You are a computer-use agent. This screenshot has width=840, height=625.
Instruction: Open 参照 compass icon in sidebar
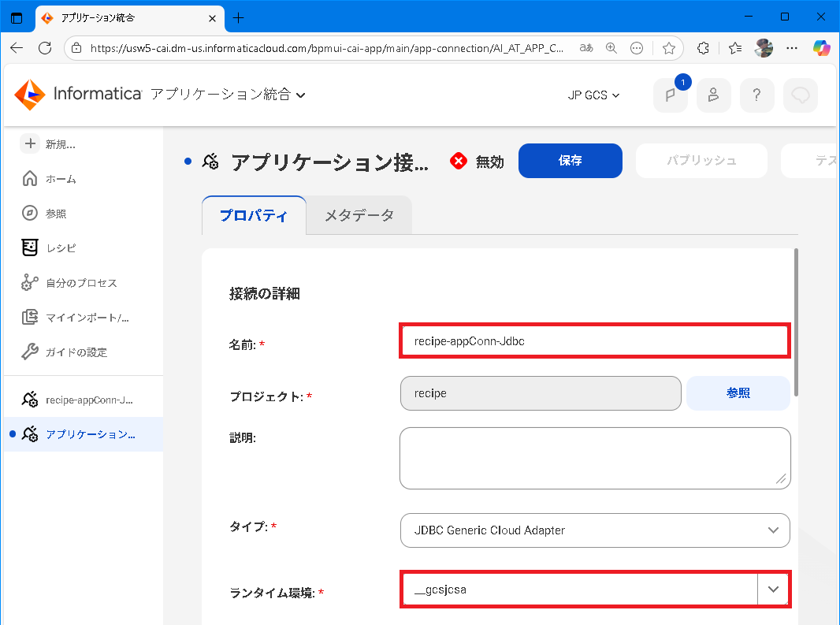pyautogui.click(x=30, y=214)
